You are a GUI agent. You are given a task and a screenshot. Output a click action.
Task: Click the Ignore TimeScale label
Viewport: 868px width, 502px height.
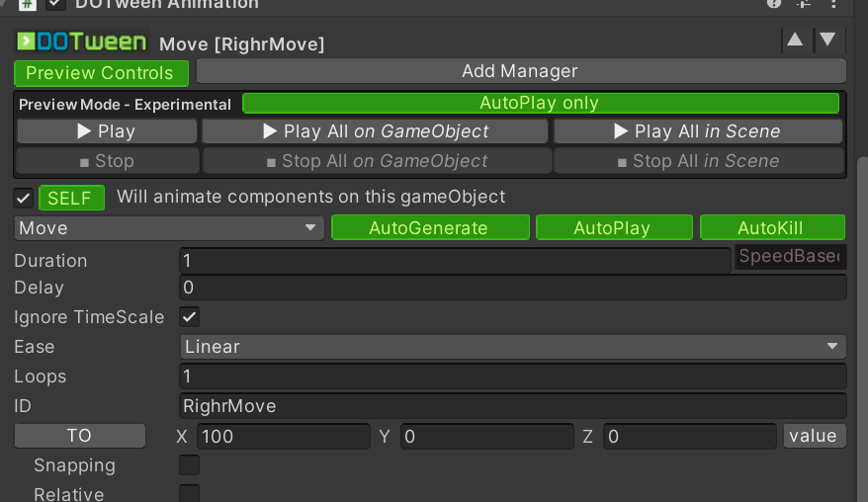click(89, 317)
